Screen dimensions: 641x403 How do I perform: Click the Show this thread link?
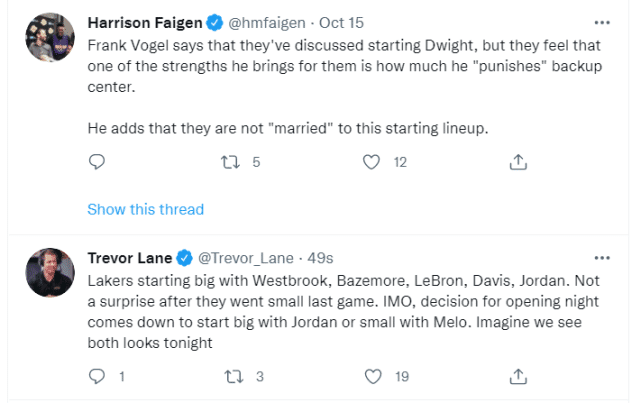pyautogui.click(x=145, y=210)
